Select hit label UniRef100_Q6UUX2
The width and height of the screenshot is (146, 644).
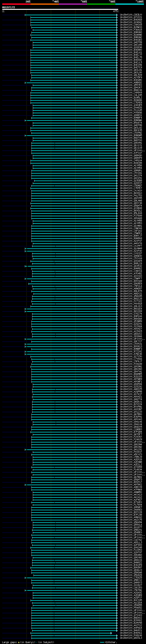pos(131,334)
